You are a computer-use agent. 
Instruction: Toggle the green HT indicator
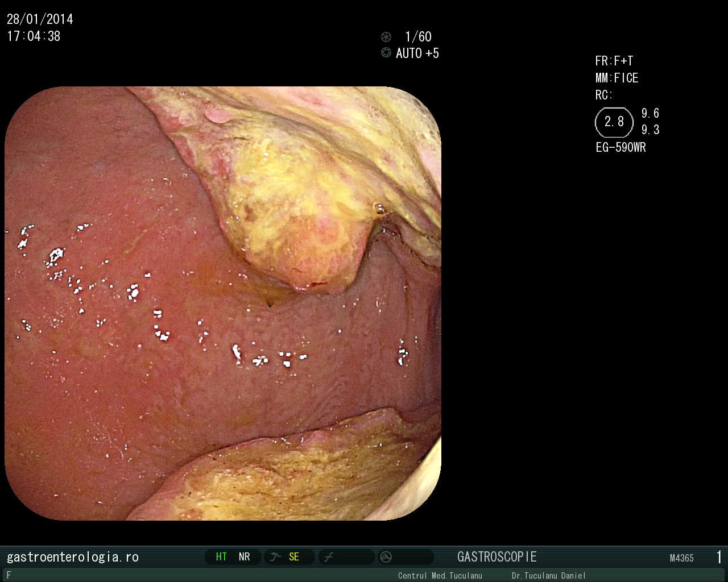pos(221,557)
